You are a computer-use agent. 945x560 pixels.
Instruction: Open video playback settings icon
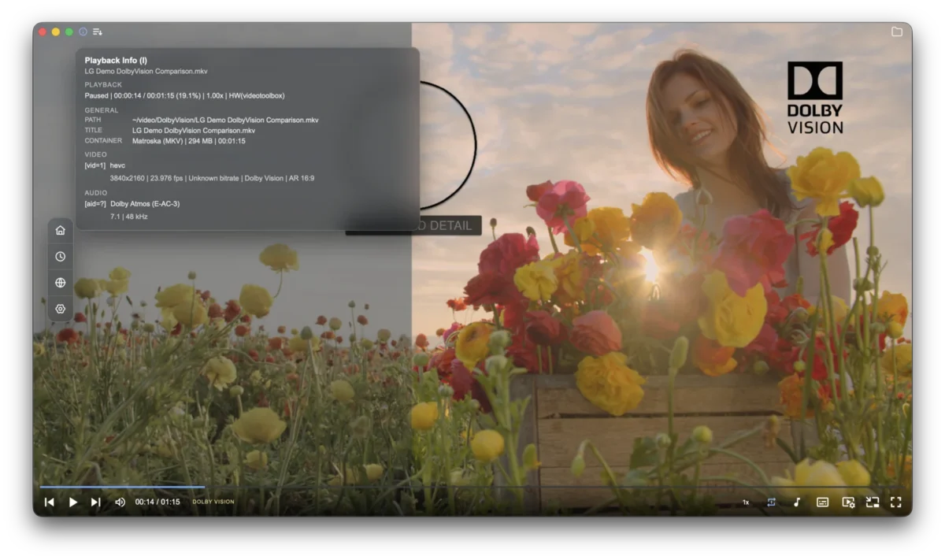[848, 502]
